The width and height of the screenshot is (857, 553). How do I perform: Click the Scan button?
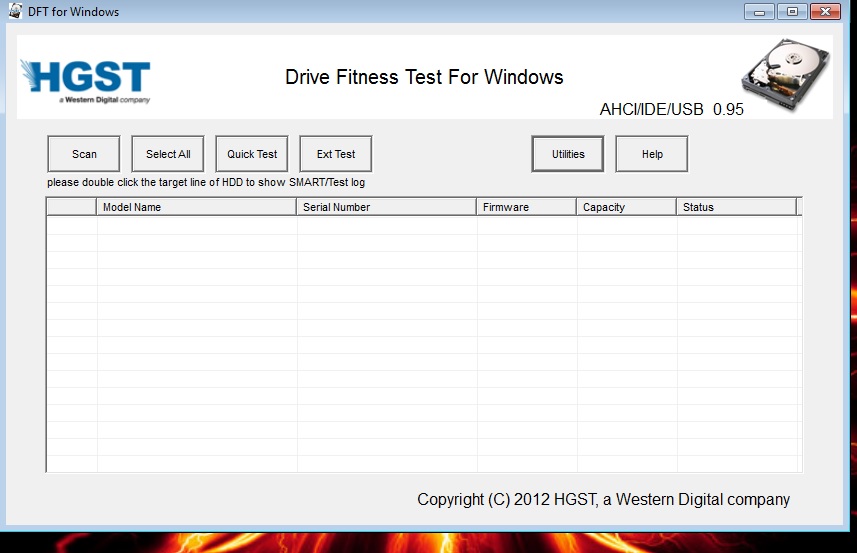click(84, 154)
